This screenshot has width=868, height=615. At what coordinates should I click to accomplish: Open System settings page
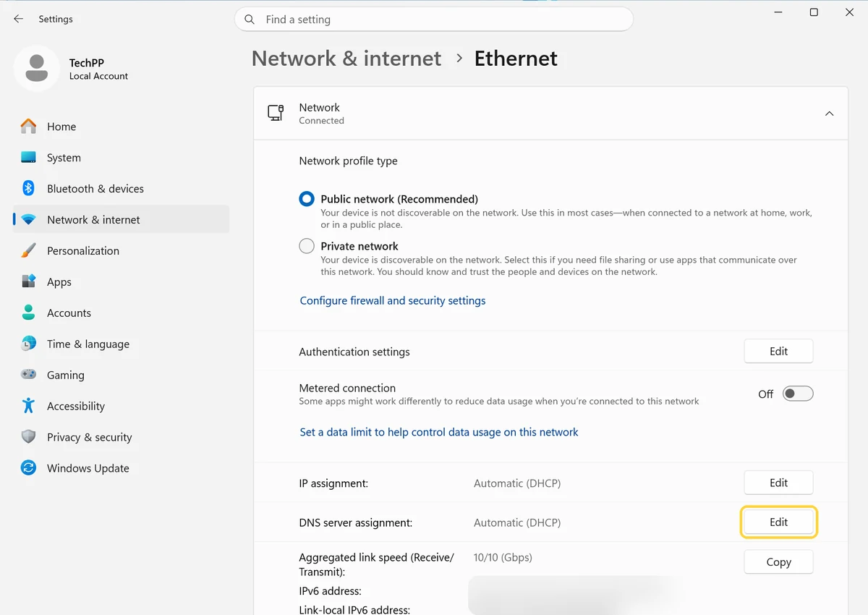(121, 158)
